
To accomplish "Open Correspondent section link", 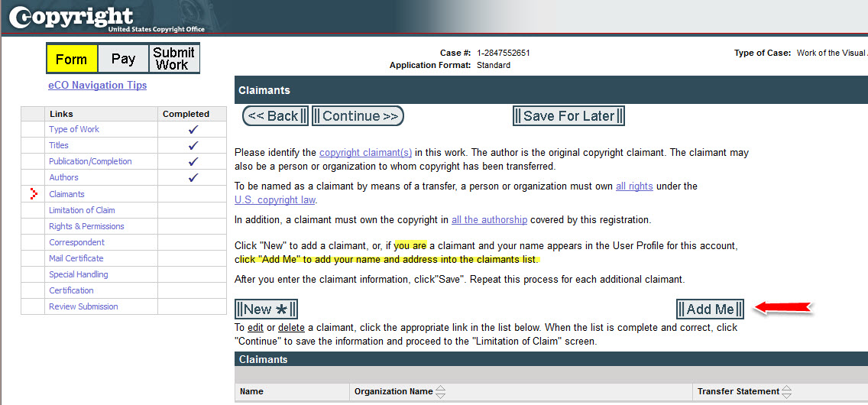I will click(76, 242).
